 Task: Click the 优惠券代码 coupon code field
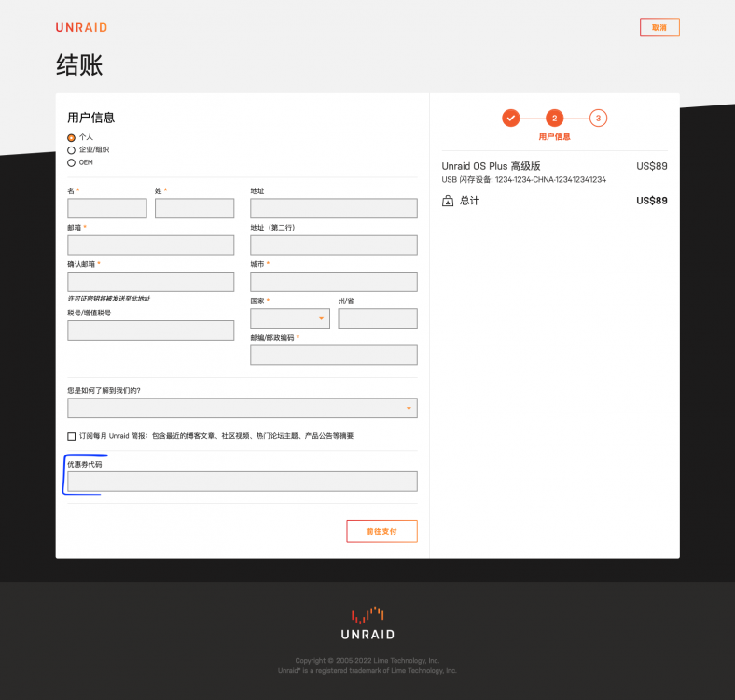coord(242,482)
